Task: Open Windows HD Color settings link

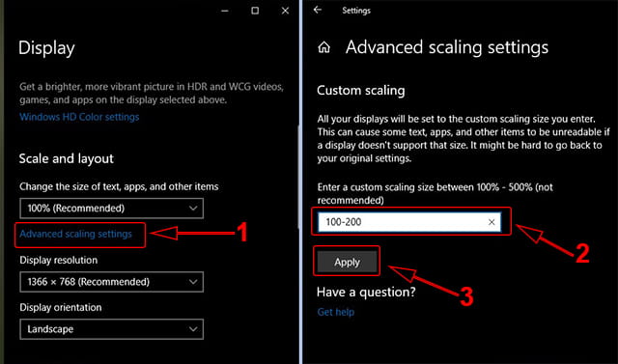Action: pyautogui.click(x=79, y=117)
